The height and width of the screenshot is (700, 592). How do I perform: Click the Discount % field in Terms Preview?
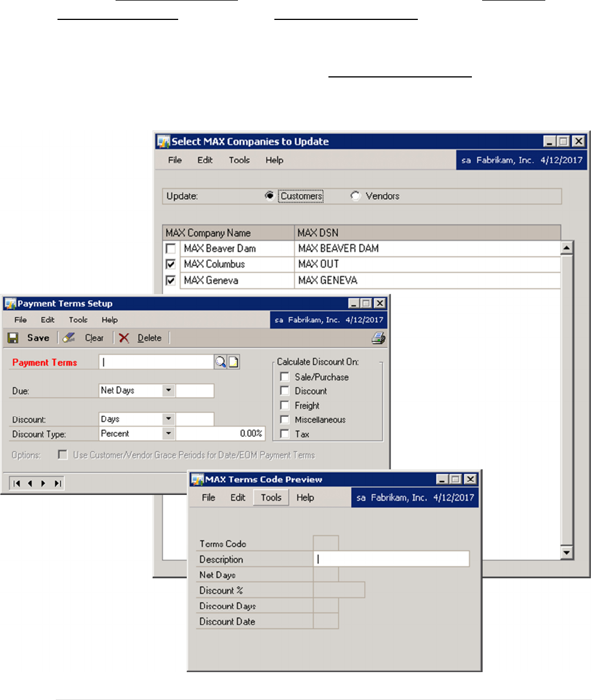[x=339, y=590]
